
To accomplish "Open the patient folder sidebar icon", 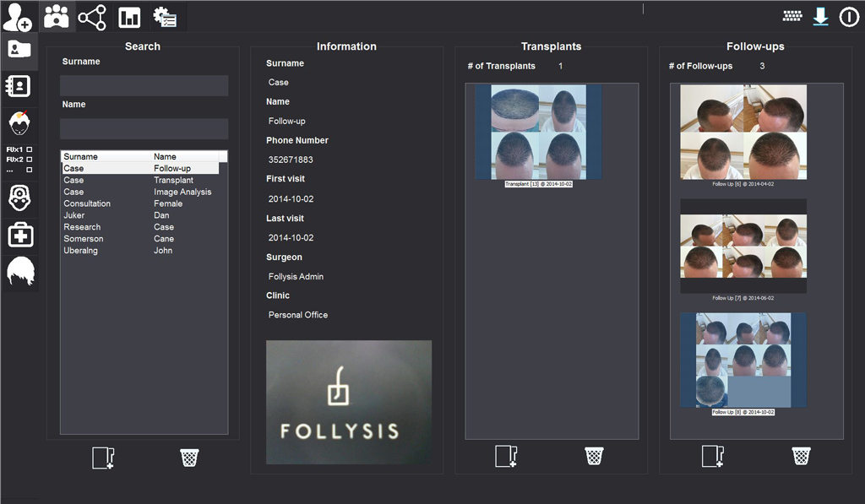I will coord(19,49).
